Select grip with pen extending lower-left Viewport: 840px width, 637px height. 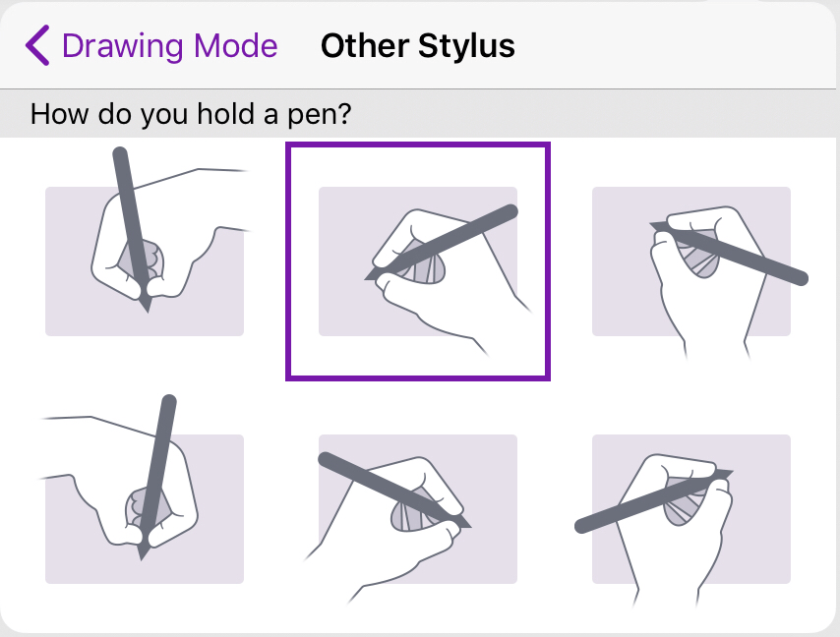[691, 508]
